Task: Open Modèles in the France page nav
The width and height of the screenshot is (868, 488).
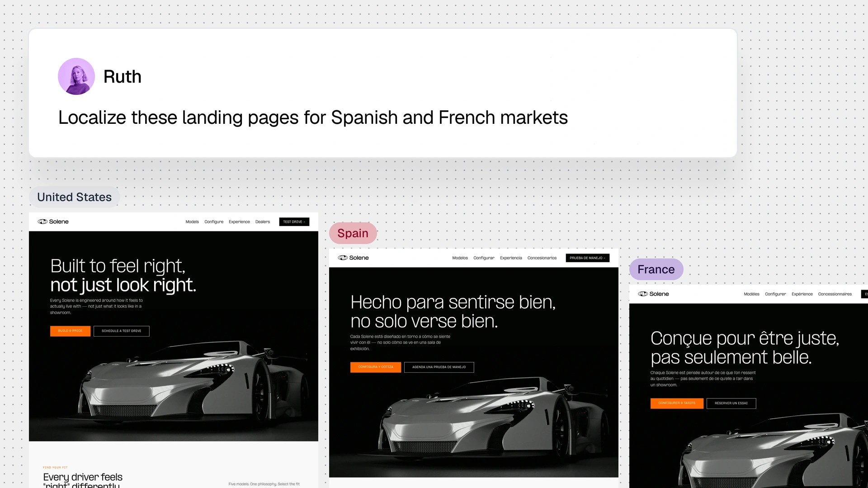Action: point(752,294)
